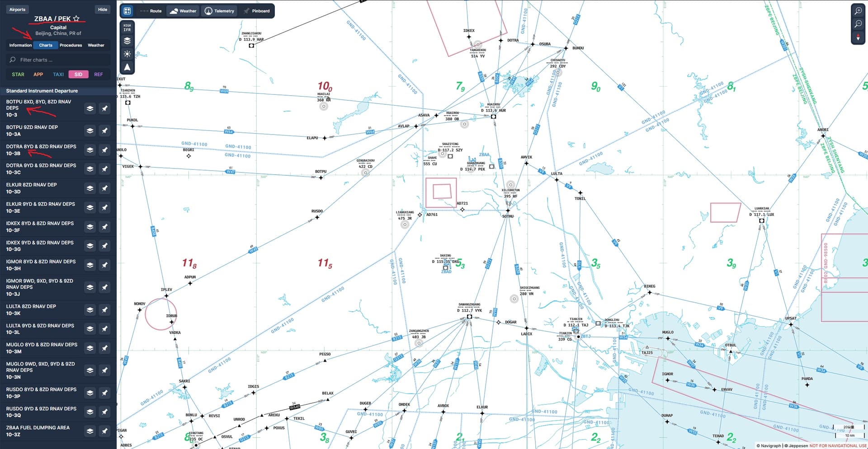Click the aircraft position arrow icon
This screenshot has width=868, height=449.
coord(127,67)
